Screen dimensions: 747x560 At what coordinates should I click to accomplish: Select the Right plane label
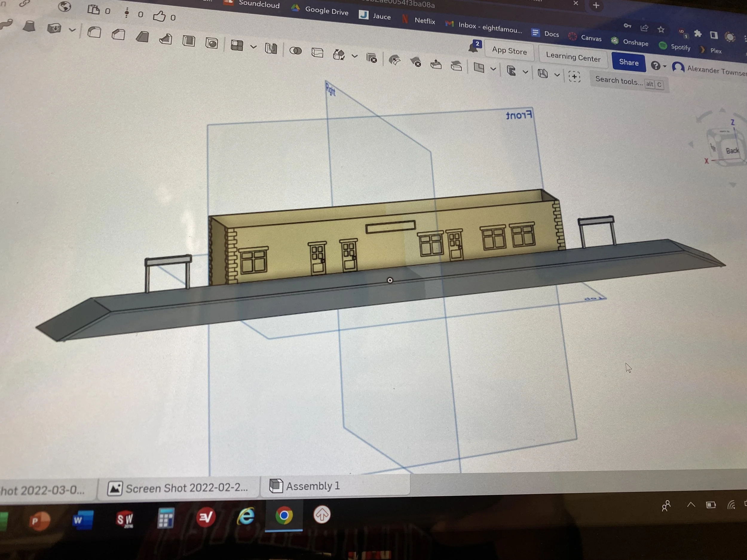coord(330,90)
